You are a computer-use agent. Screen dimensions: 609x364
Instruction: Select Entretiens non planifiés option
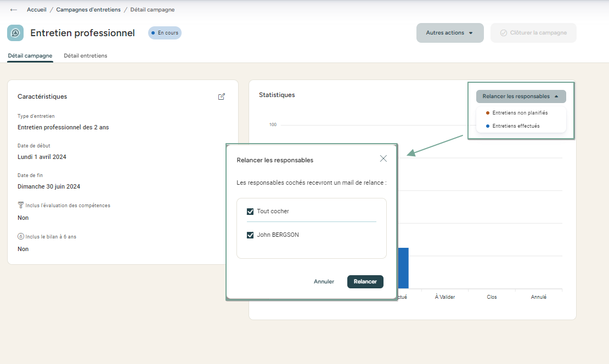pyautogui.click(x=520, y=113)
